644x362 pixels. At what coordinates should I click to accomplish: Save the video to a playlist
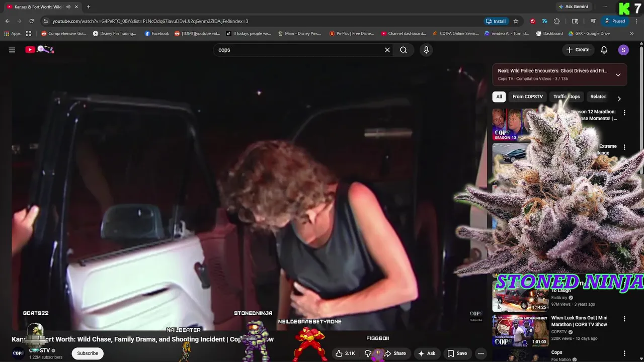pyautogui.click(x=457, y=353)
